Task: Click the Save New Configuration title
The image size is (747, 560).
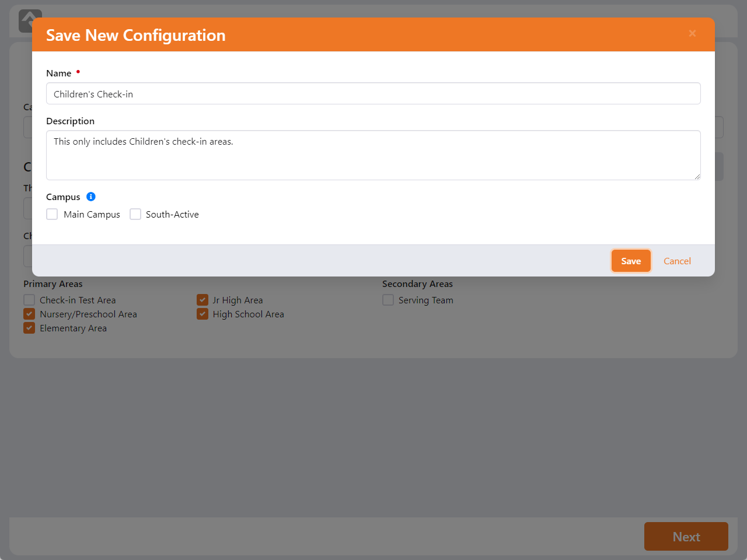Action: [x=136, y=35]
